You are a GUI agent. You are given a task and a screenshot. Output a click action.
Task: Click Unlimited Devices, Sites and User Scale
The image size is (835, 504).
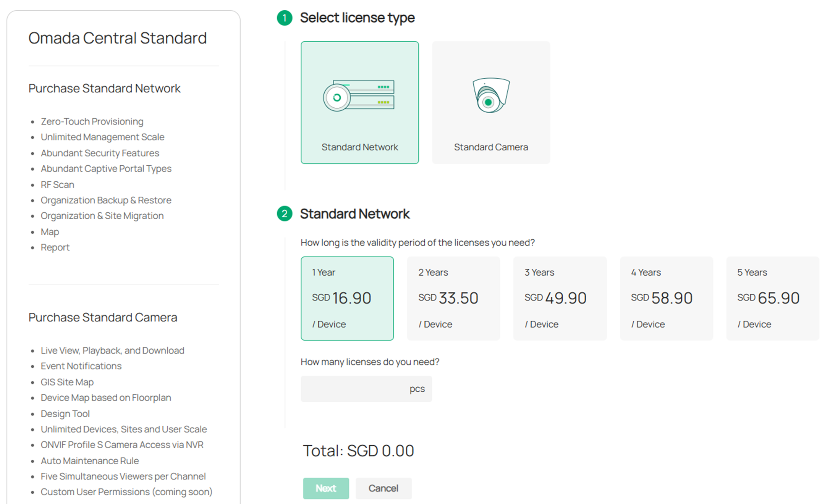pos(124,429)
